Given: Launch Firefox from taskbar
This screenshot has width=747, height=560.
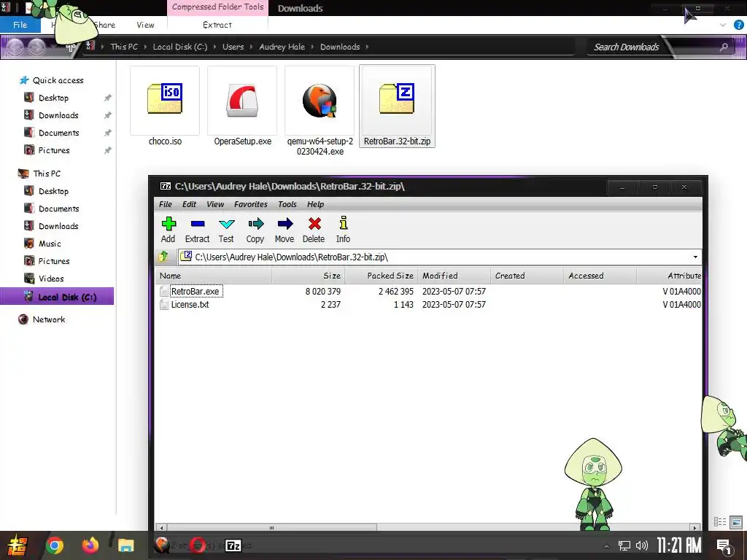Looking at the screenshot, I should pos(90,545).
